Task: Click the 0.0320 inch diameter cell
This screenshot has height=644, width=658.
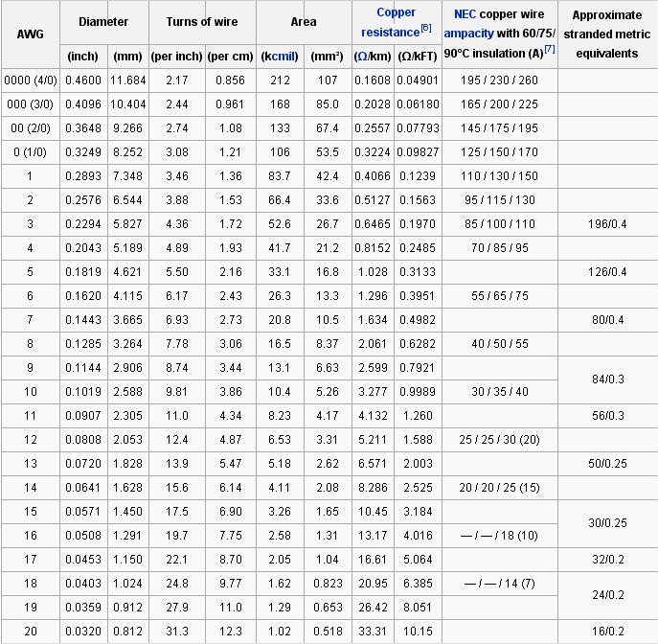Action: (83, 631)
